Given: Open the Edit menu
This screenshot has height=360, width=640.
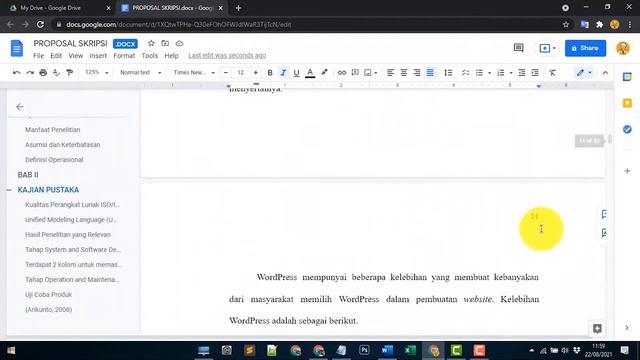Looking at the screenshot, I should point(56,56).
